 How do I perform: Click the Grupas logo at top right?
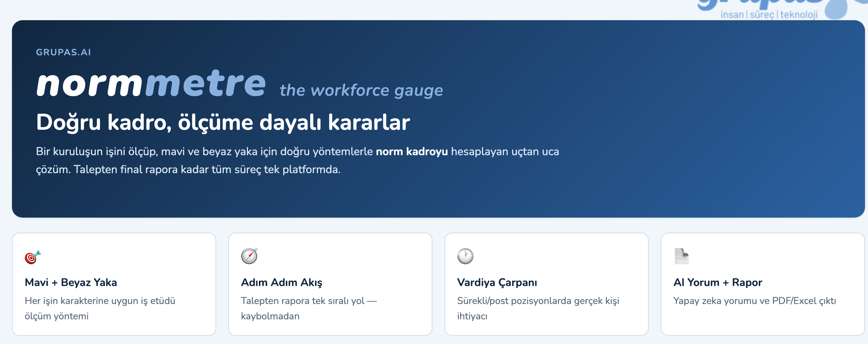pyautogui.click(x=782, y=9)
